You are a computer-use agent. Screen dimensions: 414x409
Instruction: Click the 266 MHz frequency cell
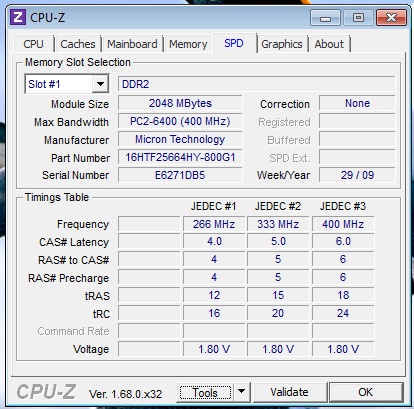click(214, 224)
